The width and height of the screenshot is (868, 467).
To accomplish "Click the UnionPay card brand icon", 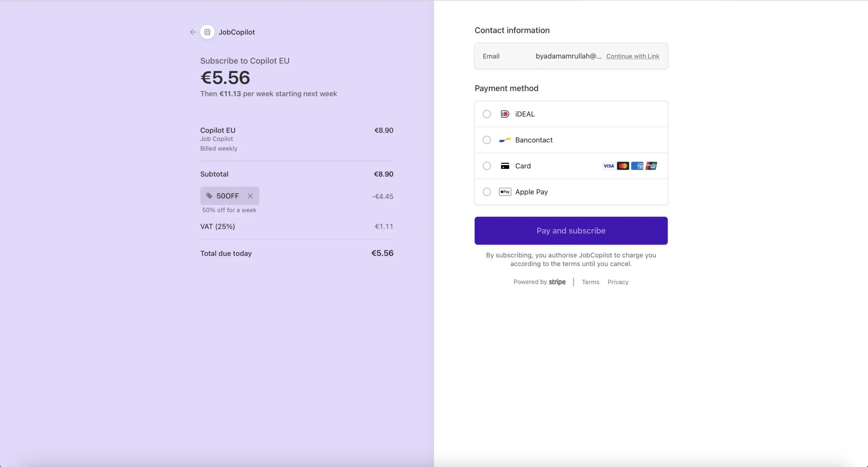I will tap(651, 166).
